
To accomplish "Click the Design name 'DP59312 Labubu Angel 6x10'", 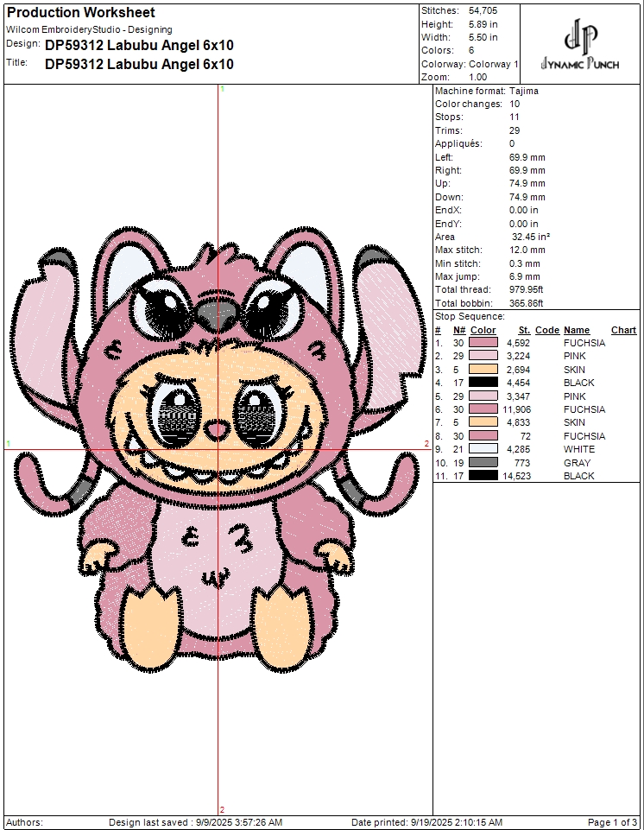I will click(x=139, y=46).
